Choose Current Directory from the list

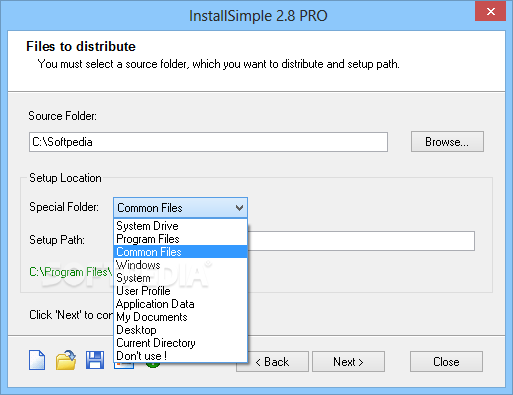[180, 343]
